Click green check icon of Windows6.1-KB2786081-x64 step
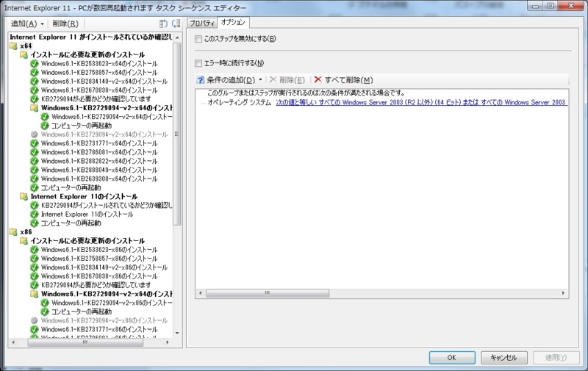Image resolution: width=588 pixels, height=371 pixels. [x=35, y=152]
